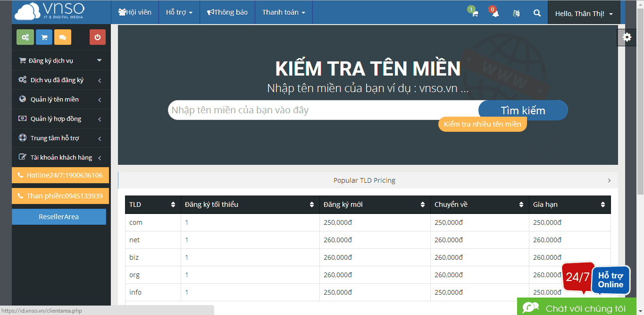This screenshot has width=644, height=315.
Task: Sort table by TLD column arrows
Action: point(173,204)
